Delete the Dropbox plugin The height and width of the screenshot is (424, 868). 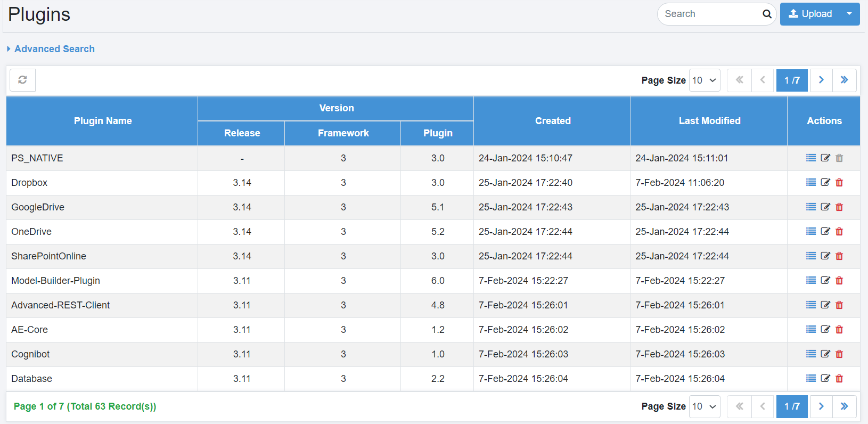click(839, 182)
